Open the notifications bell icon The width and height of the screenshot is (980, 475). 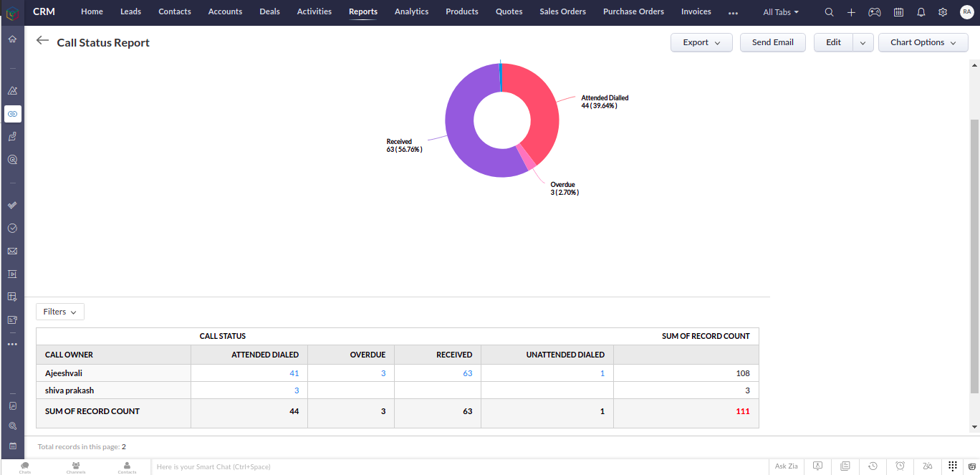point(921,12)
